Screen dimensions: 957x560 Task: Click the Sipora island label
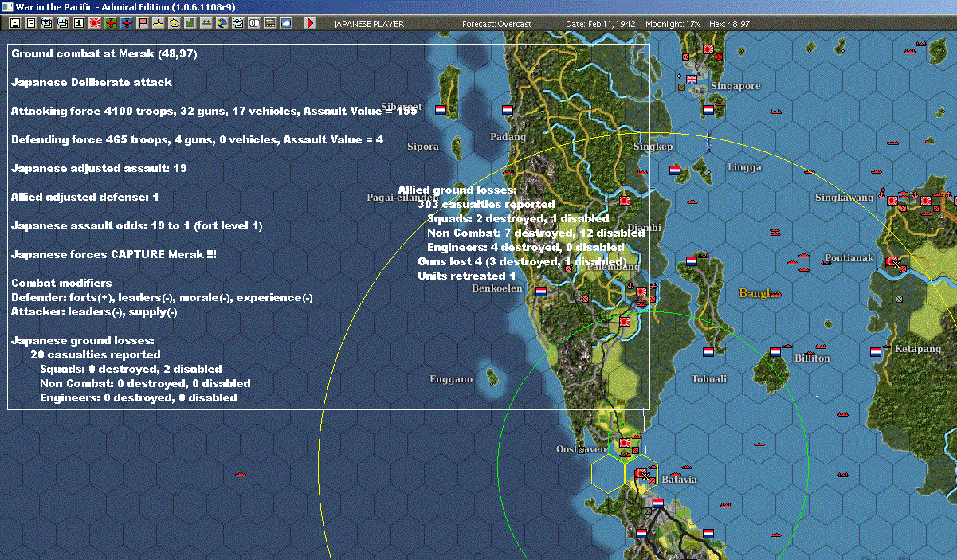pos(423,147)
